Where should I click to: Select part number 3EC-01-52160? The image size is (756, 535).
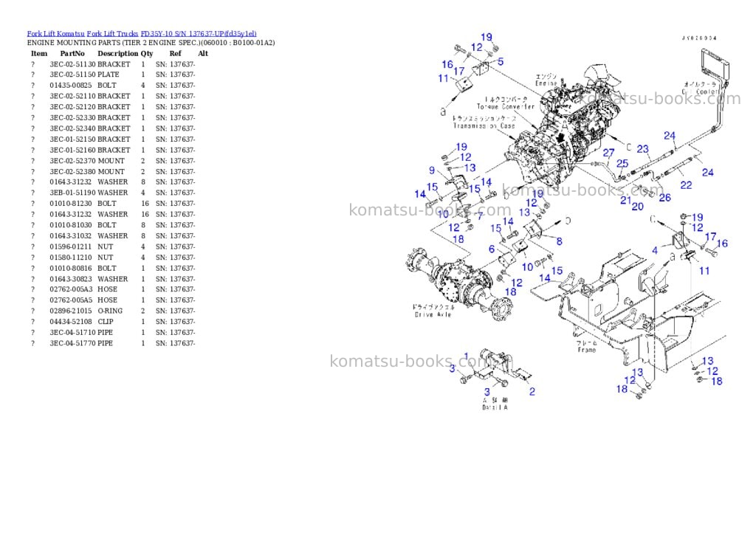(x=72, y=150)
